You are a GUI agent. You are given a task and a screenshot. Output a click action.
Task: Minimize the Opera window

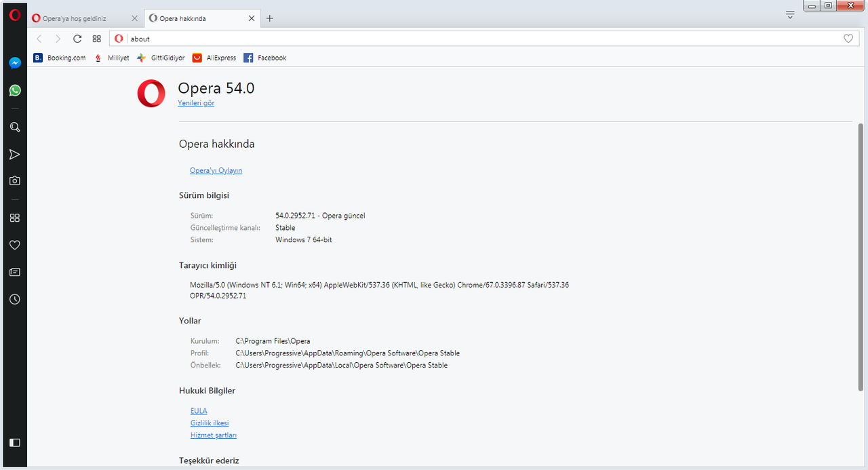[x=812, y=5]
